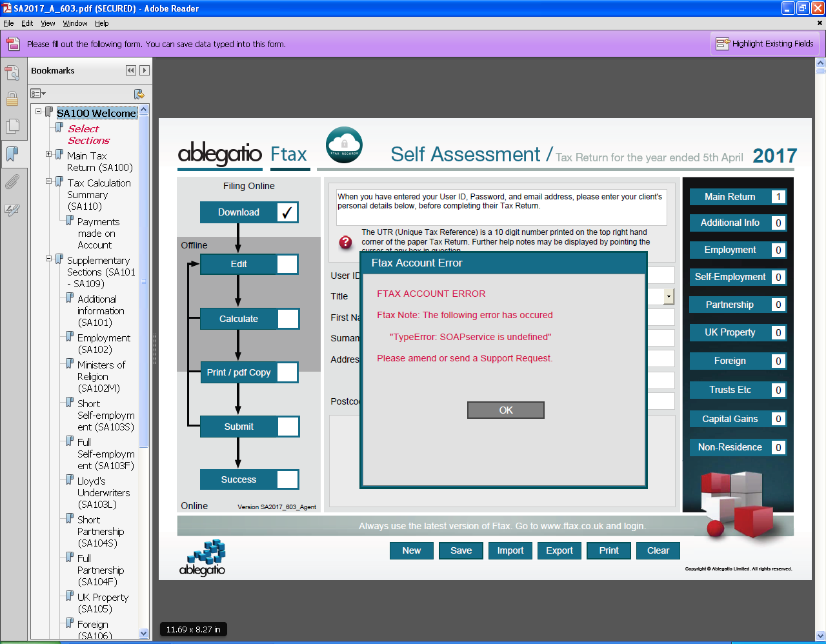Open the Help menu
The image size is (826, 644).
102,23
